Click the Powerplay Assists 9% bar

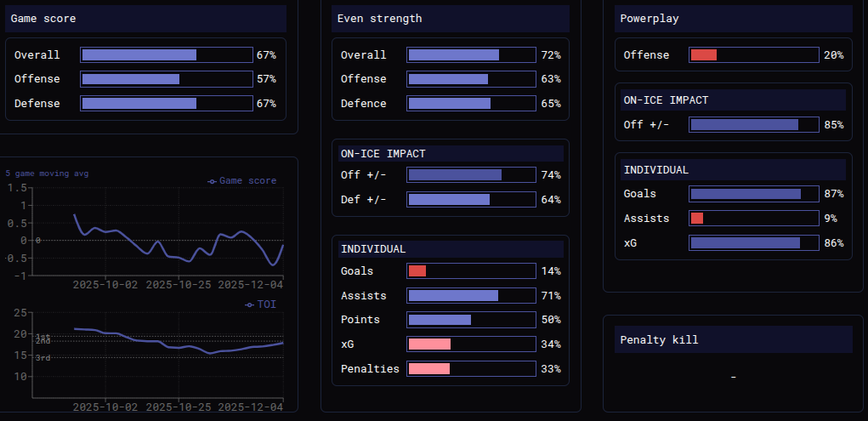(x=754, y=219)
